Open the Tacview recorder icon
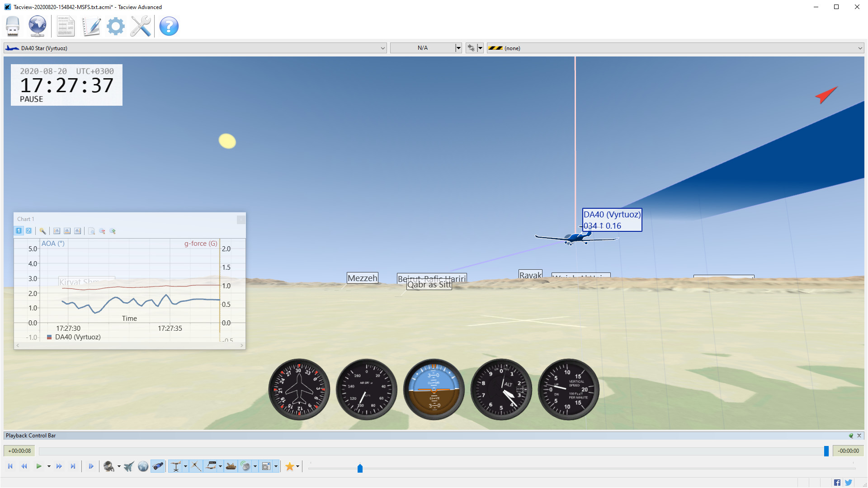Screen dimensions: 868x488 (x=12, y=26)
